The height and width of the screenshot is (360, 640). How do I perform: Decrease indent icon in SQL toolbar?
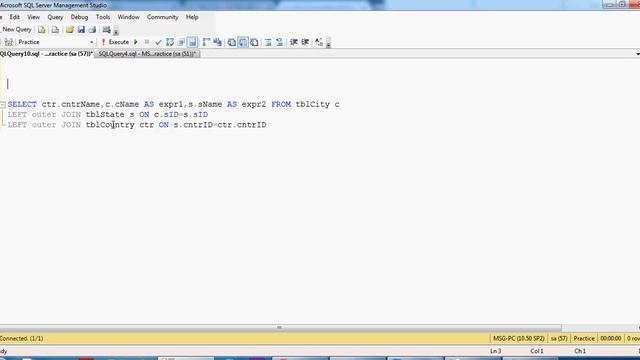pos(293,42)
